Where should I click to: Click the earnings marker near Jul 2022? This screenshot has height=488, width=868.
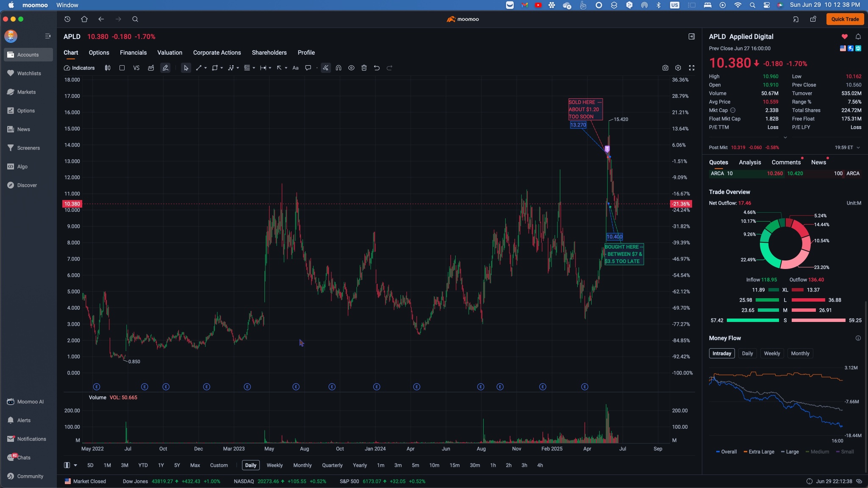click(145, 387)
